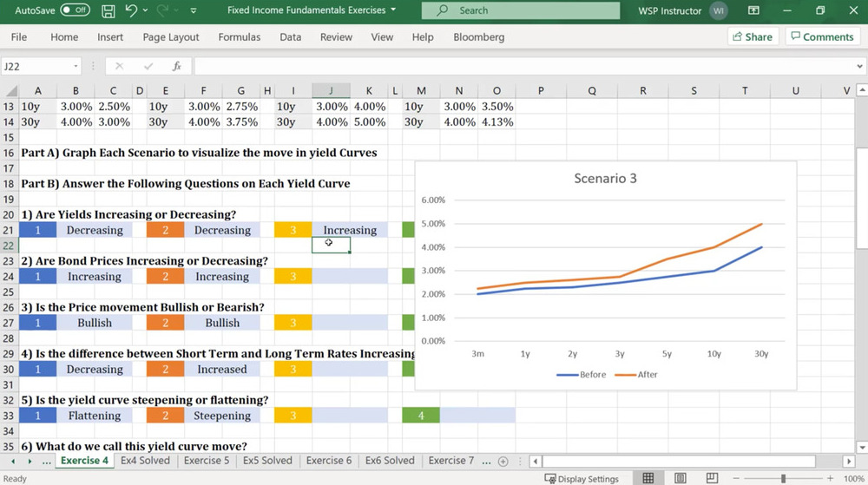Click the Search box in title bar
Image resolution: width=868 pixels, height=485 pixels.
click(x=520, y=10)
